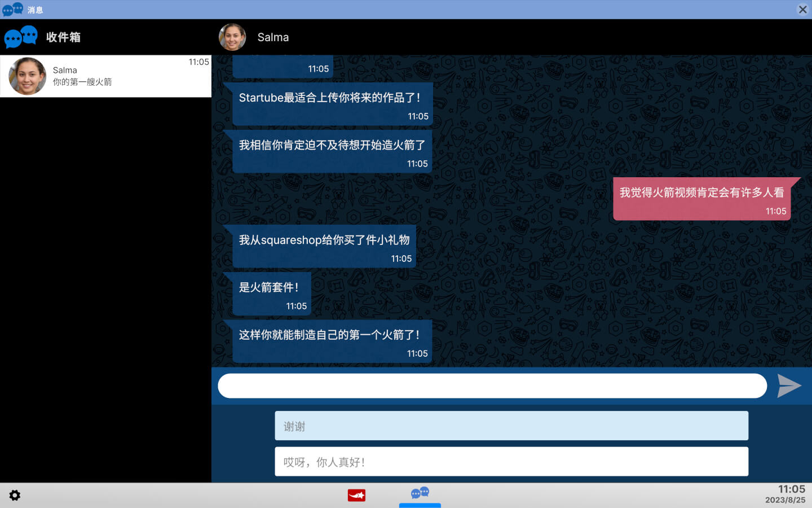This screenshot has width=812, height=508.
Task: Click the red sent rocket video message
Action: [701, 199]
